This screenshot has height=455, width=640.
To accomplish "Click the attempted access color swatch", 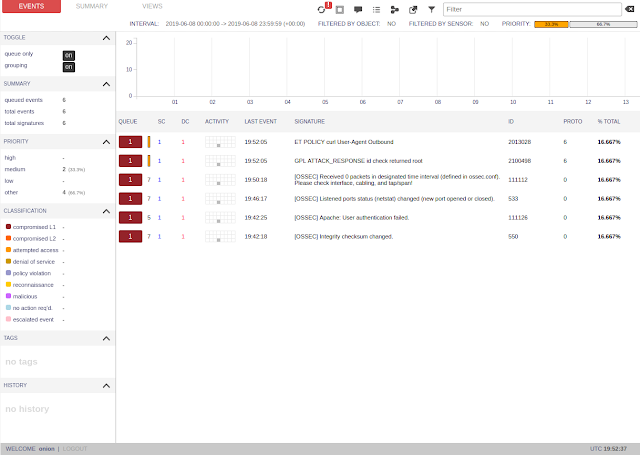I will (9, 250).
